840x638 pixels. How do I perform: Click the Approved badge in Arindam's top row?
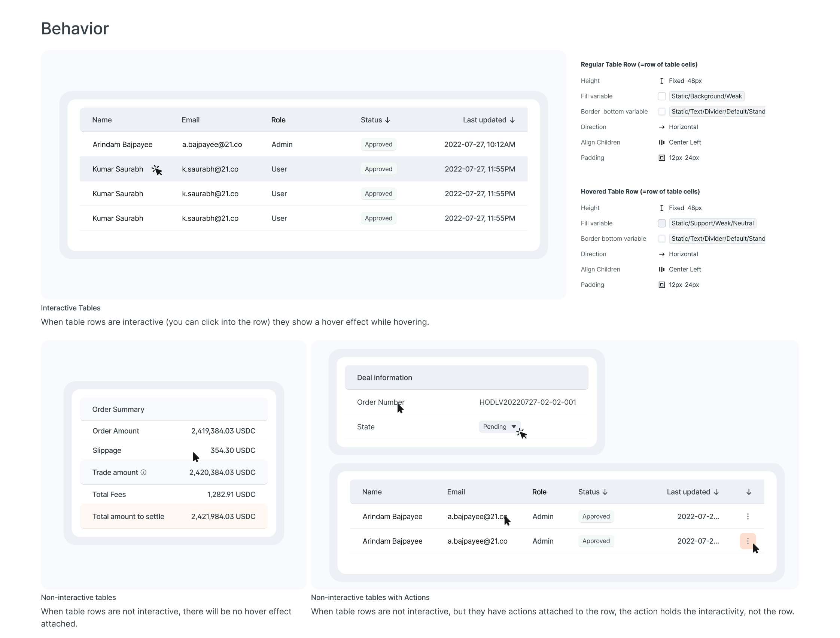coord(378,145)
